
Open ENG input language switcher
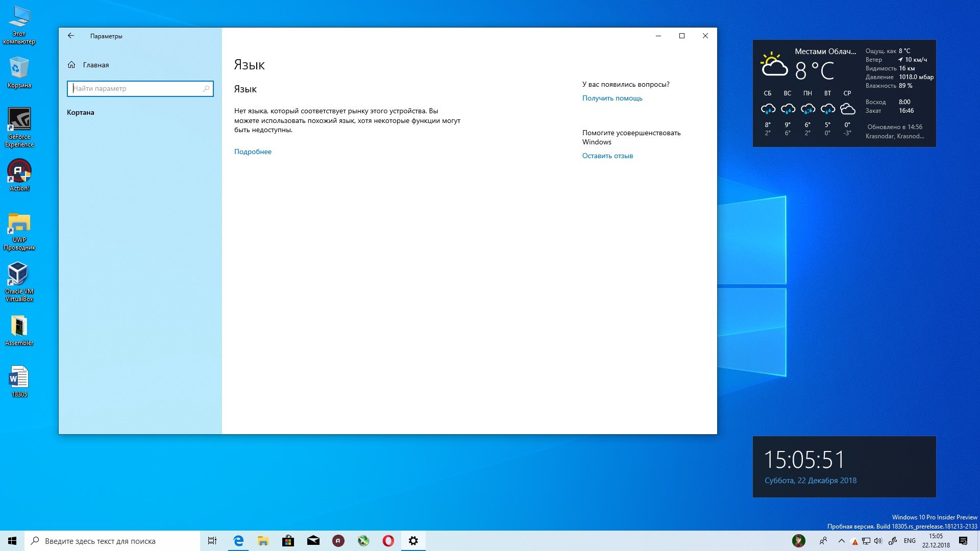tap(910, 541)
